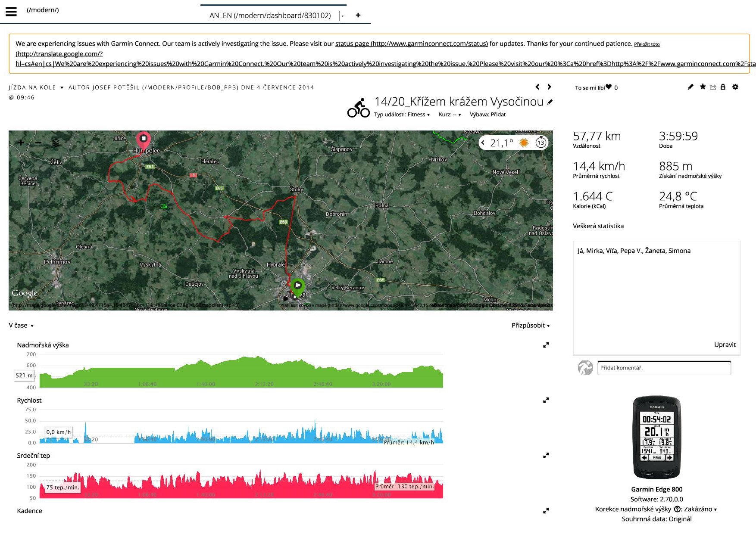Image resolution: width=756 pixels, height=534 pixels.
Task: Go to the previous activity arrow
Action: tap(537, 87)
